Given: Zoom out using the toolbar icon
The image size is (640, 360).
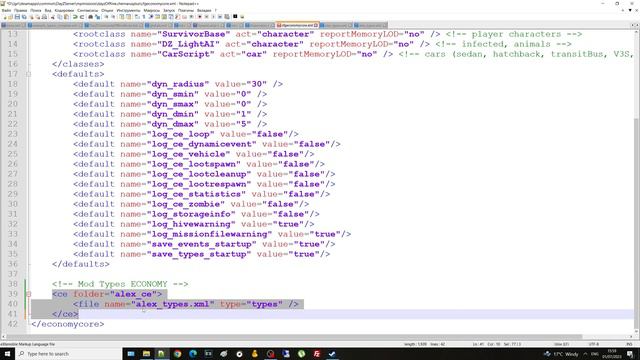Looking at the screenshot, I should tap(113, 17).
